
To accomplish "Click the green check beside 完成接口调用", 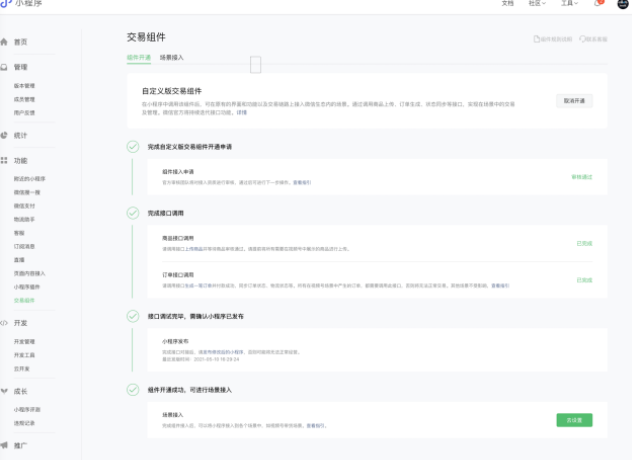I will (x=133, y=213).
